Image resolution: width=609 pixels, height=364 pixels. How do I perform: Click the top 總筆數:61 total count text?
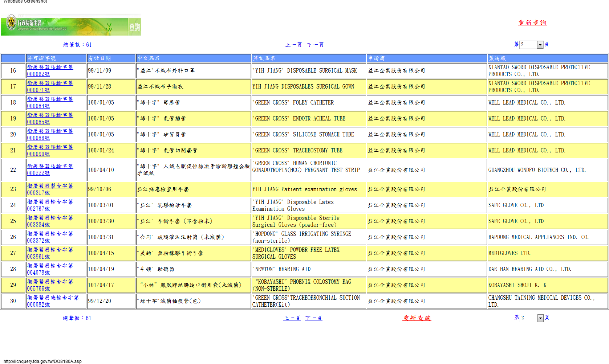77,45
